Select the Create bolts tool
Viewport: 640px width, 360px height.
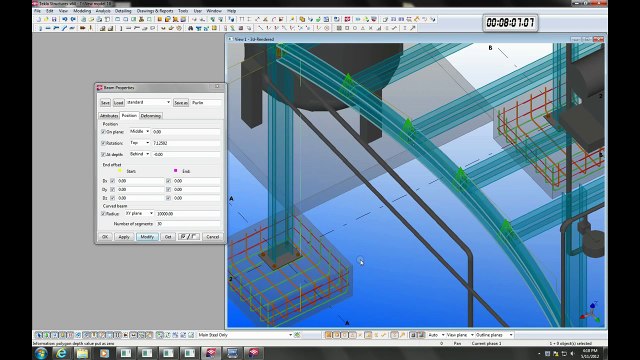(82, 28)
